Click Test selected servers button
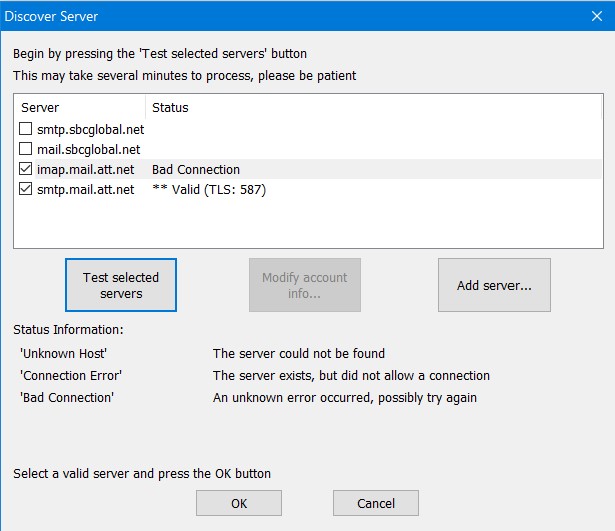615x531 pixels. point(121,285)
